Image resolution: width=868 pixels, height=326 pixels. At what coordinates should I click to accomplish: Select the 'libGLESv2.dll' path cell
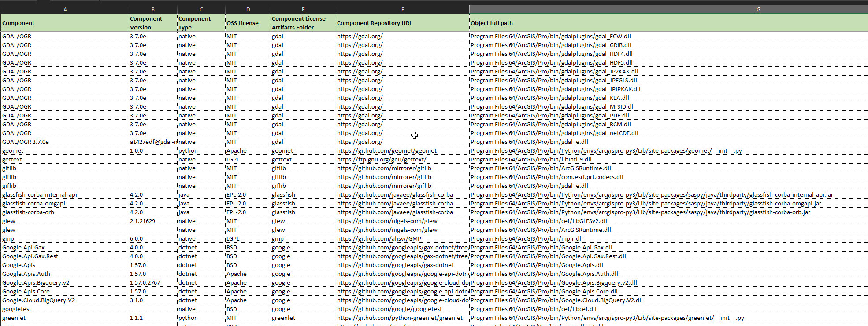click(669, 221)
